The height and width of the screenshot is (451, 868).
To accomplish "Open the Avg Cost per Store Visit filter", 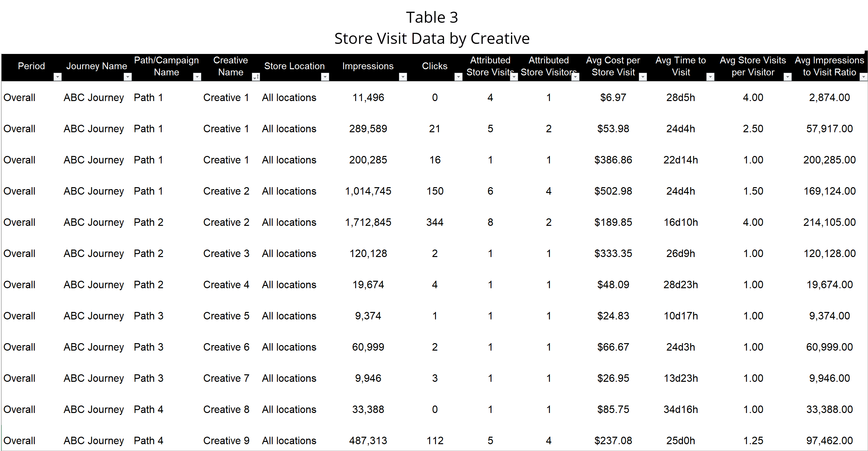I will [x=643, y=77].
